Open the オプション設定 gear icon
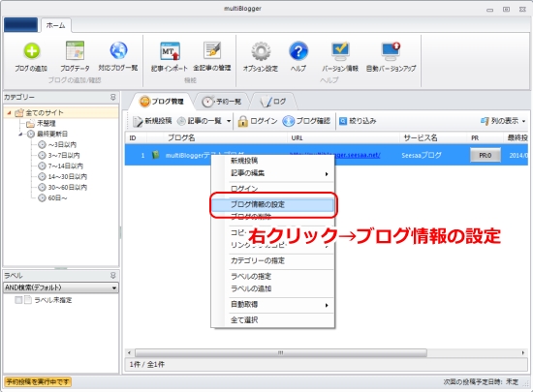533x392 pixels. [261, 51]
